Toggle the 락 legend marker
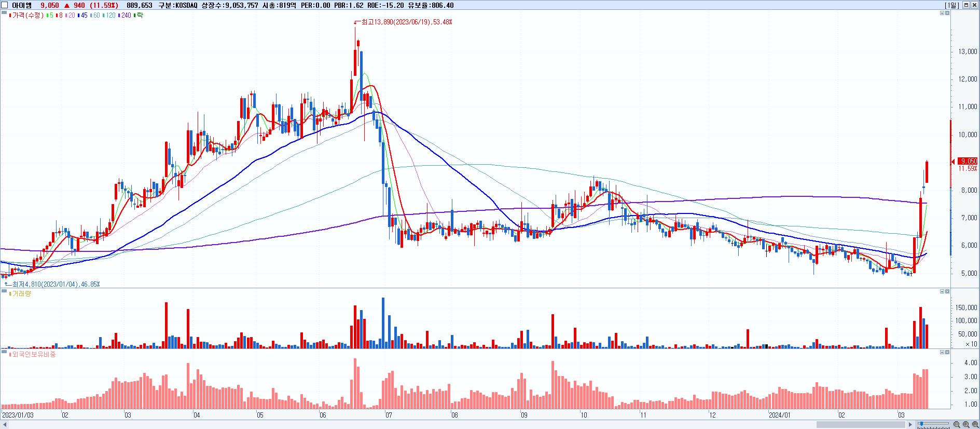Viewport: 980px width, 429px height. coord(139,16)
